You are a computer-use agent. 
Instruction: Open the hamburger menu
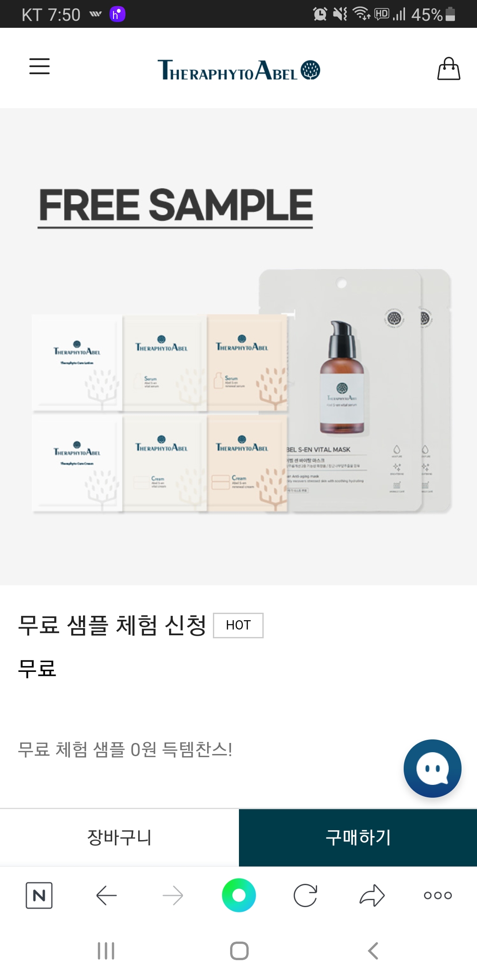(39, 66)
